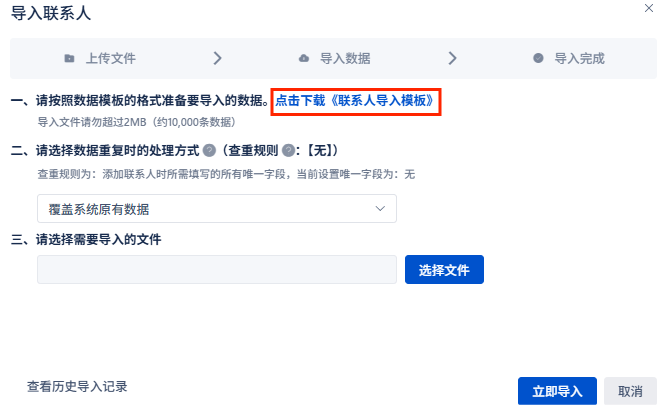Click the cloud icon beside 导入数据
This screenshot has width=669, height=405.
click(x=304, y=58)
